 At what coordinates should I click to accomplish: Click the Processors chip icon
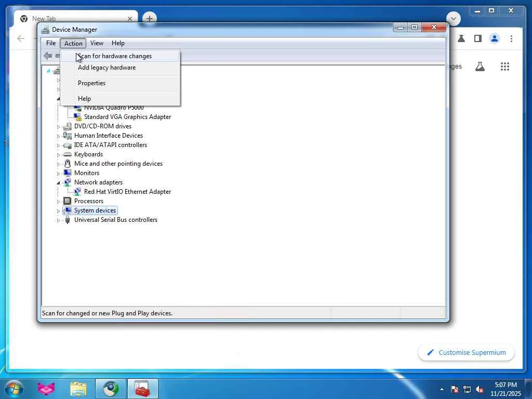[x=68, y=201]
